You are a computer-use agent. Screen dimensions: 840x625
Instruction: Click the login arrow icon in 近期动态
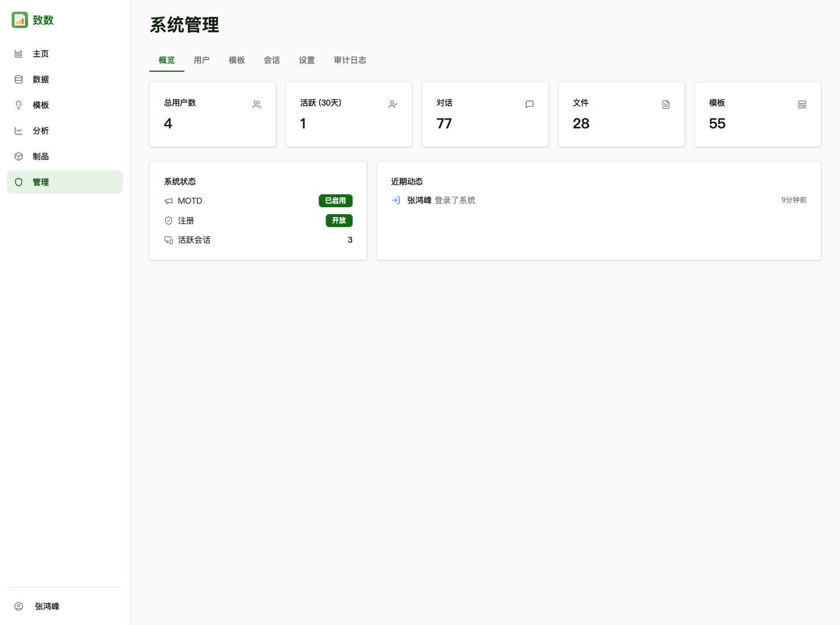[395, 200]
